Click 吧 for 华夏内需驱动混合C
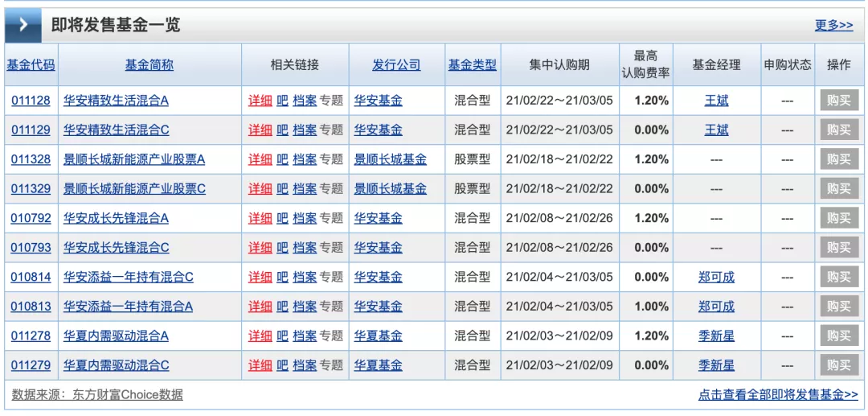This screenshot has width=868, height=416. point(282,365)
